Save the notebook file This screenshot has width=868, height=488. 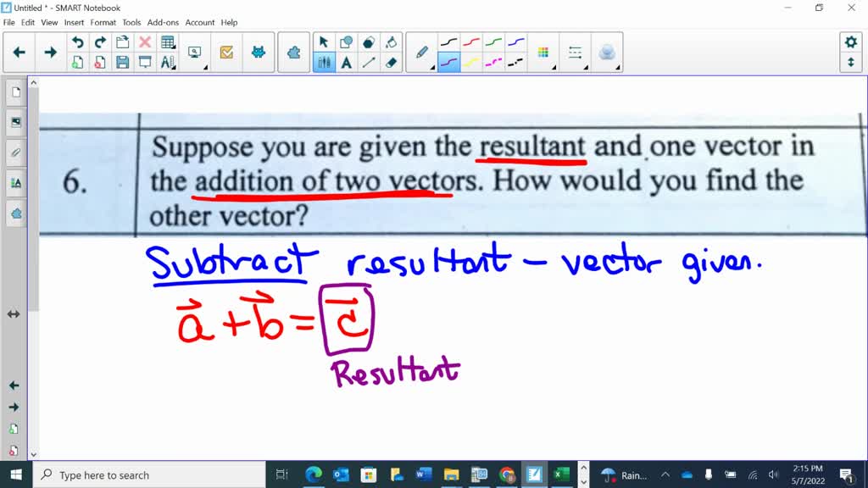[x=121, y=62]
